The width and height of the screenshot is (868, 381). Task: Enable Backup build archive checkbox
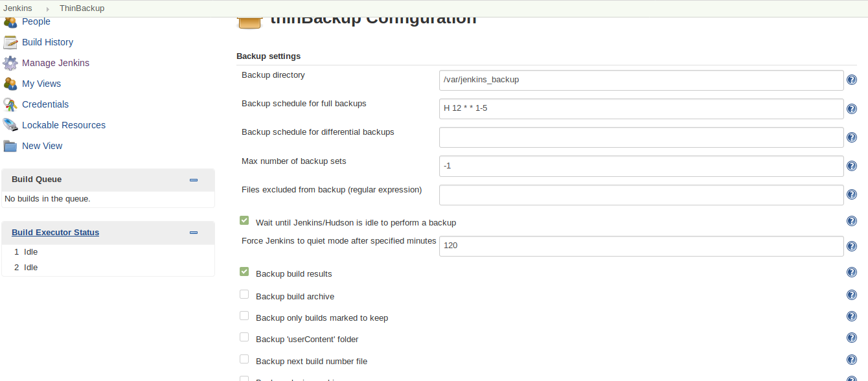[x=244, y=294]
